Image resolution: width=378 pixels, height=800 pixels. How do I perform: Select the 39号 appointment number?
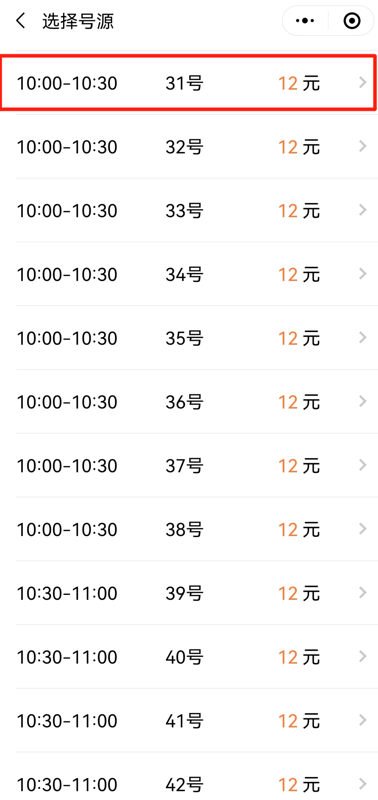[x=184, y=593]
